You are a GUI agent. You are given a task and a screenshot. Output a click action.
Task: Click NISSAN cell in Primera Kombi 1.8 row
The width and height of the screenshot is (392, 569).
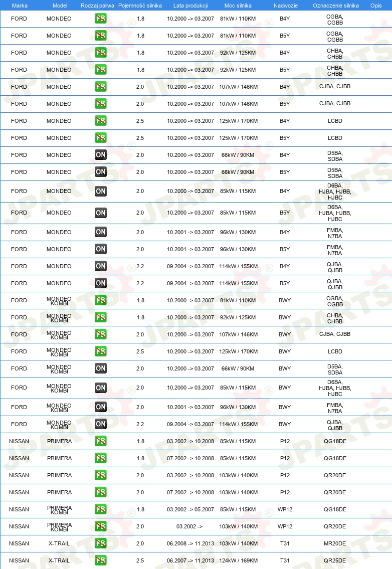point(19,509)
